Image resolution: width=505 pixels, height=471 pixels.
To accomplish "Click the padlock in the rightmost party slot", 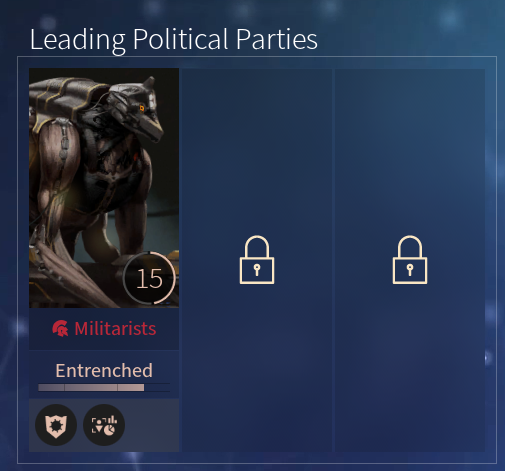I will pos(410,260).
